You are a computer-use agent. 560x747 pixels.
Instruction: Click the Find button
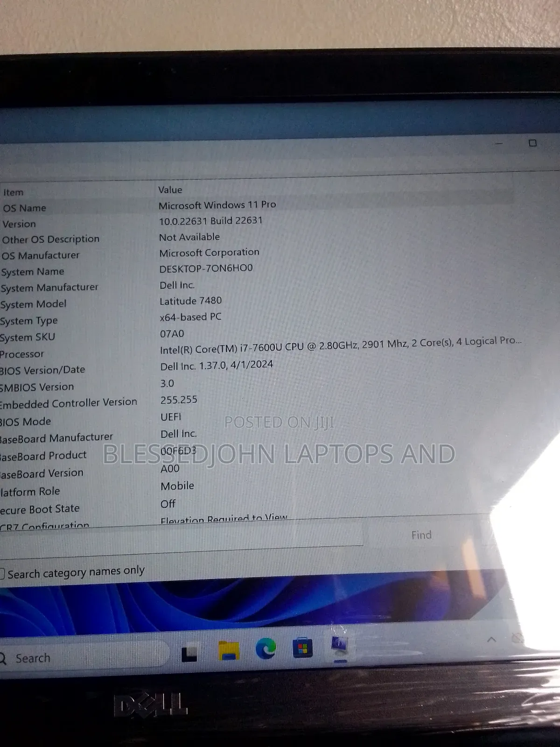(x=421, y=535)
